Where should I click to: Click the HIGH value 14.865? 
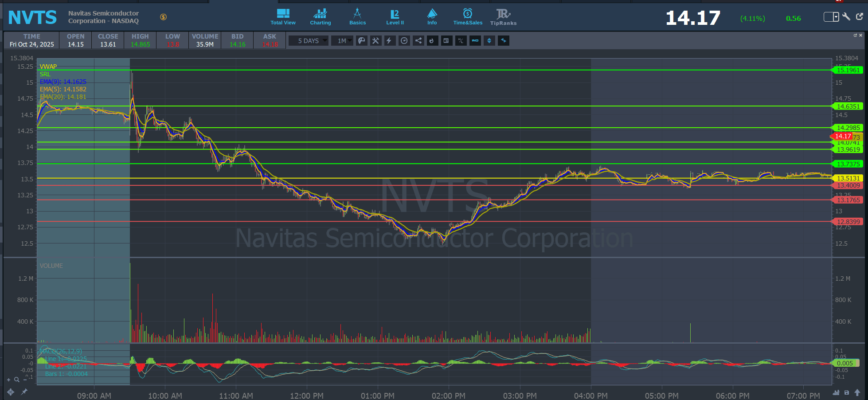tap(140, 44)
